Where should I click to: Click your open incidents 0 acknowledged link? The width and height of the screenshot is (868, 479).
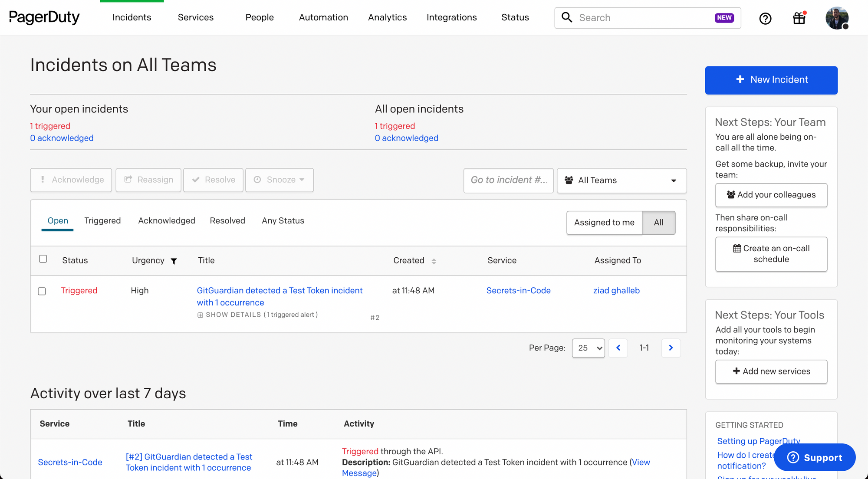point(62,138)
